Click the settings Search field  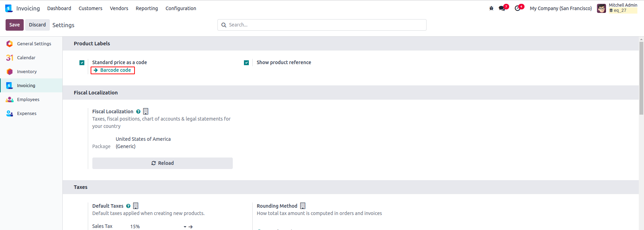322,25
